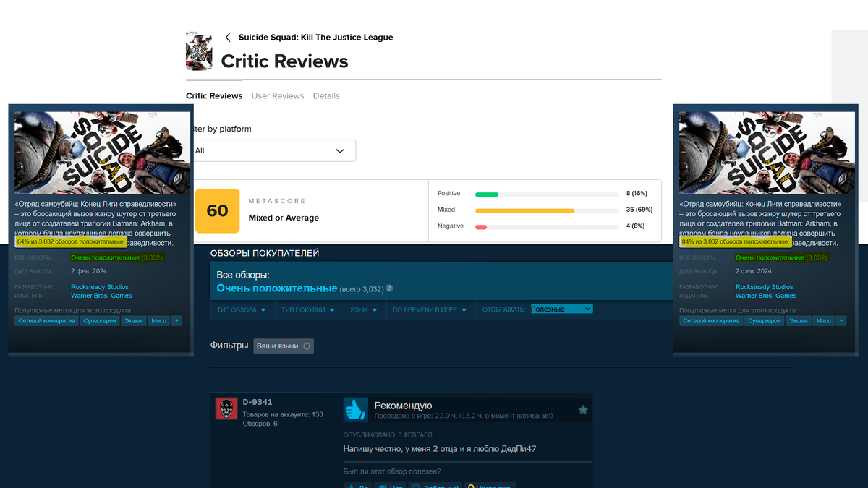Switch to the Critic Reviews tab
The width and height of the screenshot is (868, 488).
(x=214, y=96)
